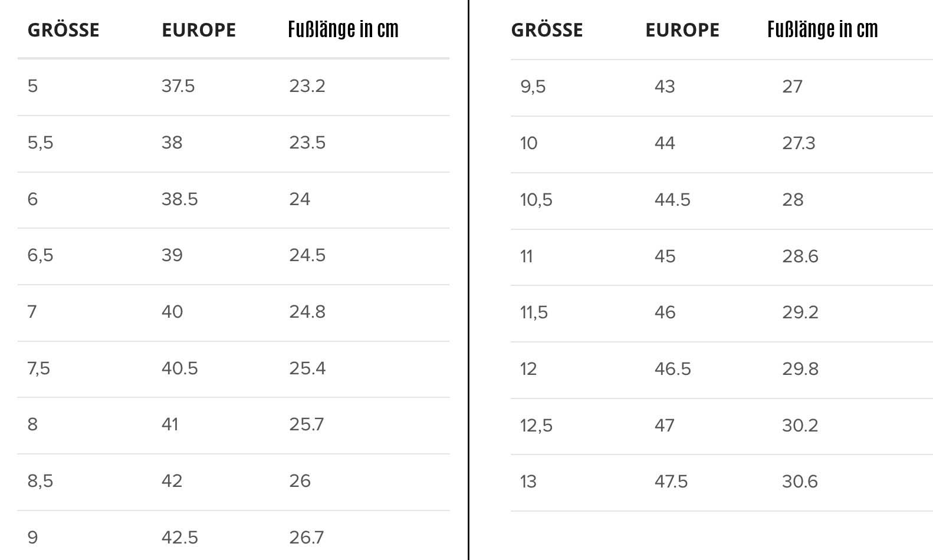The height and width of the screenshot is (560, 933).
Task: Click foot length 26.7 in last row
Action: tap(307, 538)
